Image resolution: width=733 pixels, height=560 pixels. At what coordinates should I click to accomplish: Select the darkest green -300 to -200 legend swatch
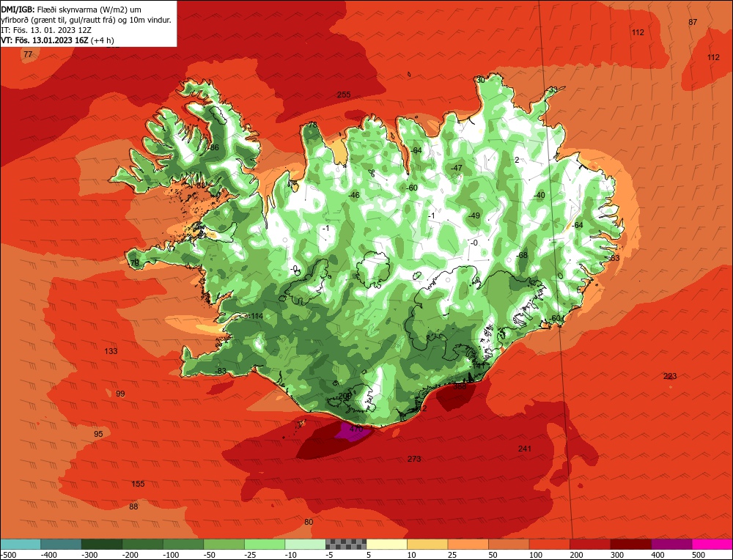[102, 544]
